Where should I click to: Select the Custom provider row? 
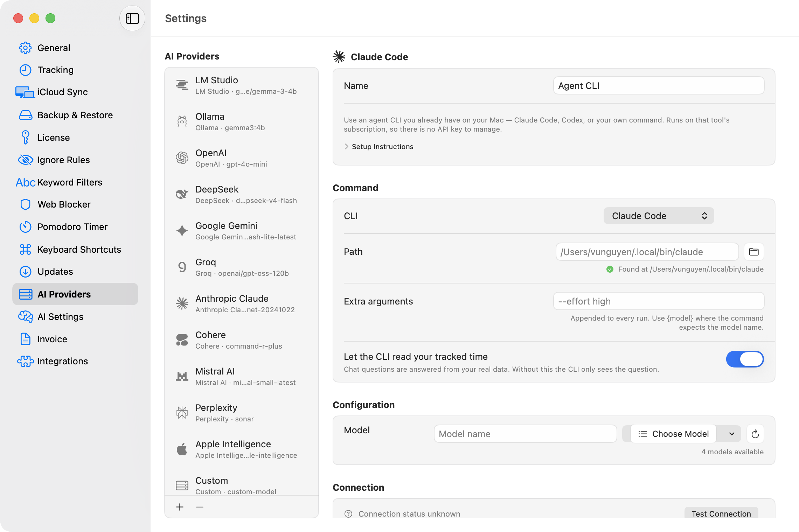coord(242,485)
